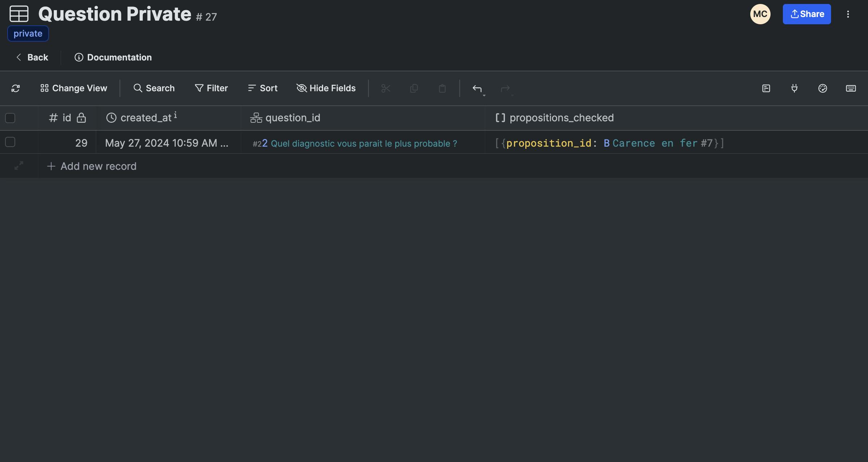Toggle the select-all header checkbox

point(10,118)
